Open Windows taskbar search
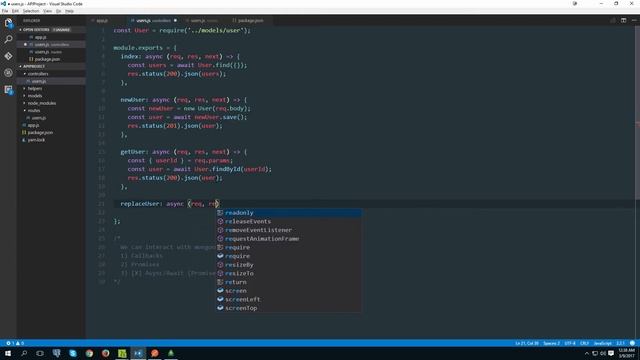 pos(24,353)
